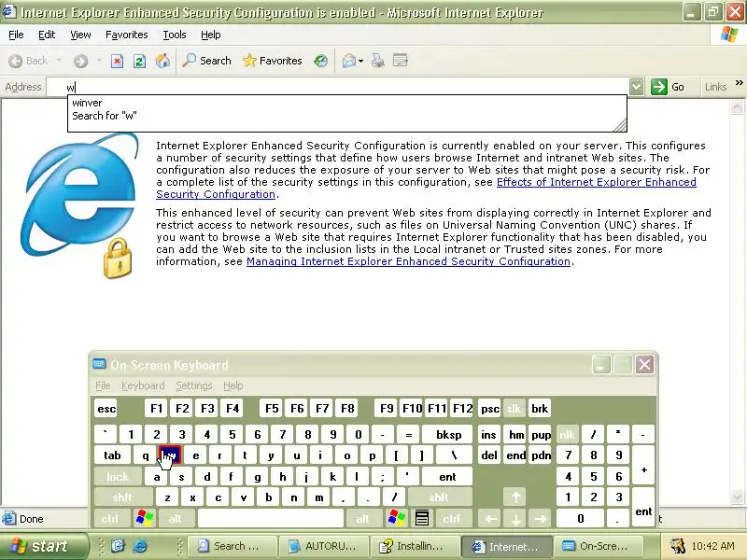Click the left arrow key
This screenshot has width=747, height=560.
point(490,519)
